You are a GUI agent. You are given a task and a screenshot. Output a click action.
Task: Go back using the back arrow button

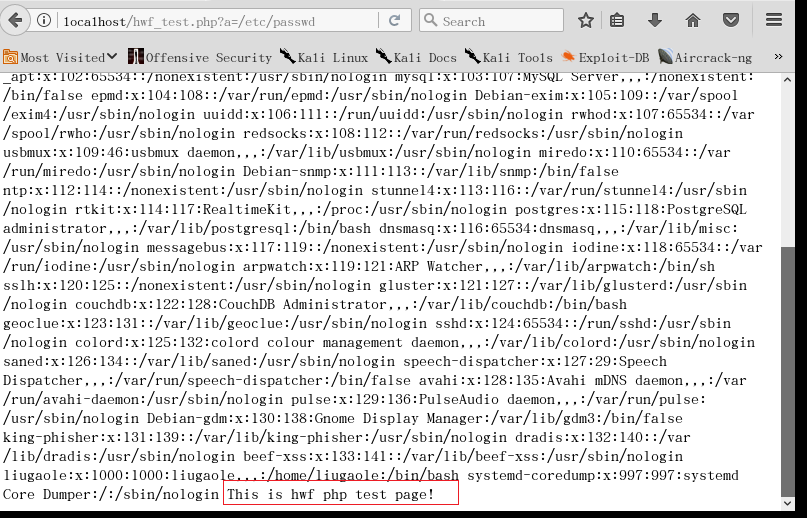pos(15,21)
